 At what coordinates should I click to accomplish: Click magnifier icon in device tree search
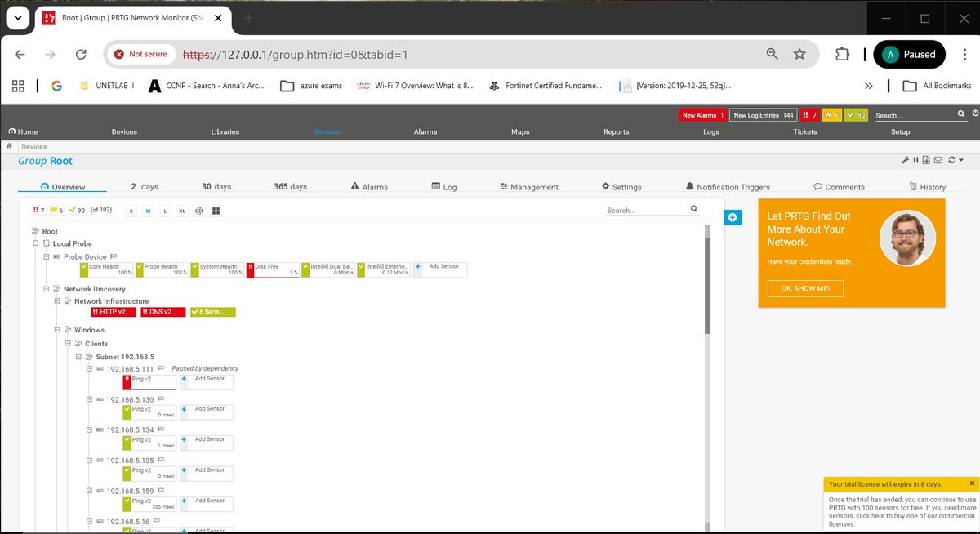point(694,209)
